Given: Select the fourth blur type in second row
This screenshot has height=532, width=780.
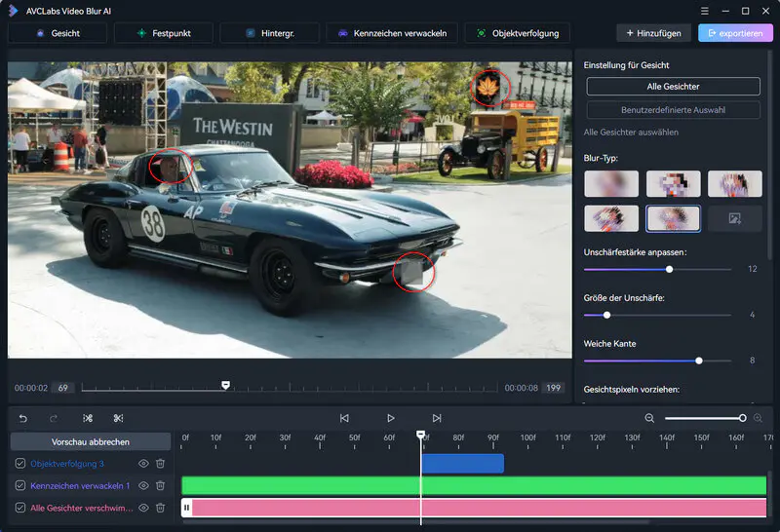Looking at the screenshot, I should click(611, 218).
